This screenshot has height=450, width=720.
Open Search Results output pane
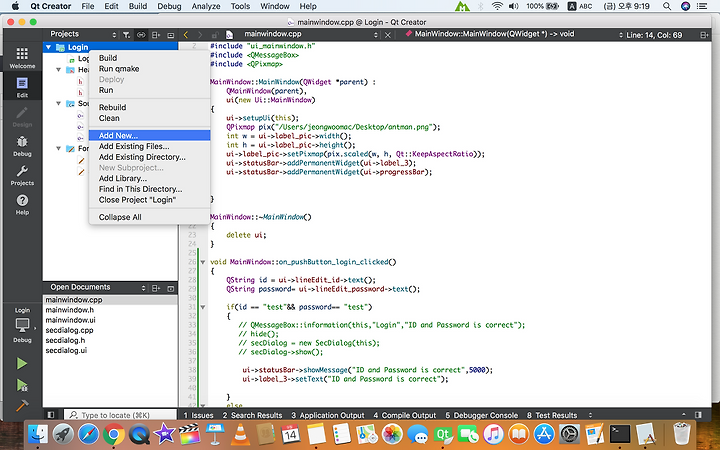point(252,415)
